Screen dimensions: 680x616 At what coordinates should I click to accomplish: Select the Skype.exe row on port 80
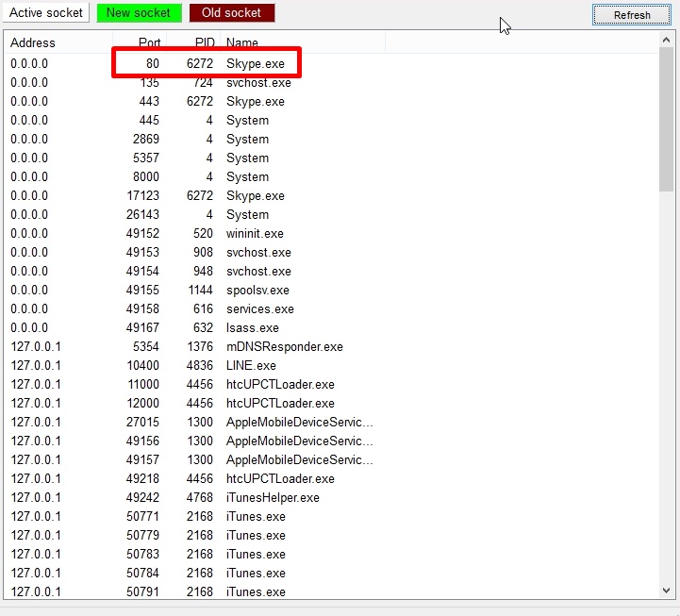coord(331,63)
